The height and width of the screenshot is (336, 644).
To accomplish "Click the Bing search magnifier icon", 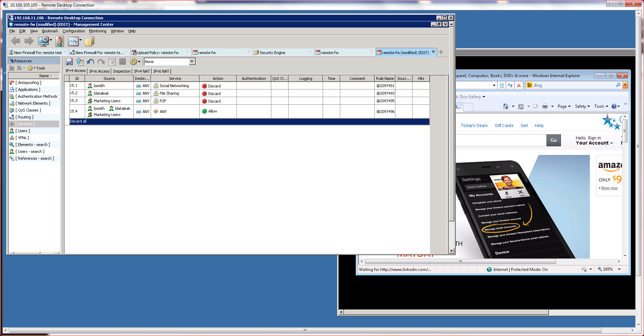I will coord(618,85).
